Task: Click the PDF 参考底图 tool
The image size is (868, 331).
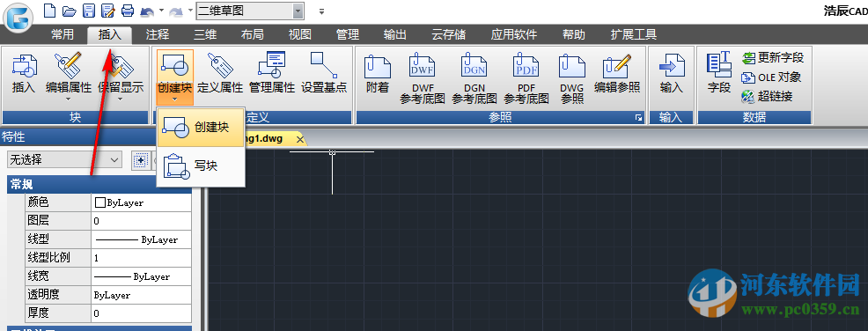Action: pos(526,78)
